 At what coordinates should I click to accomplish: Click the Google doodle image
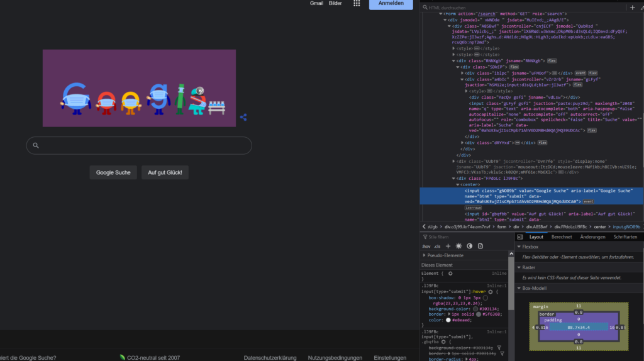(139, 88)
